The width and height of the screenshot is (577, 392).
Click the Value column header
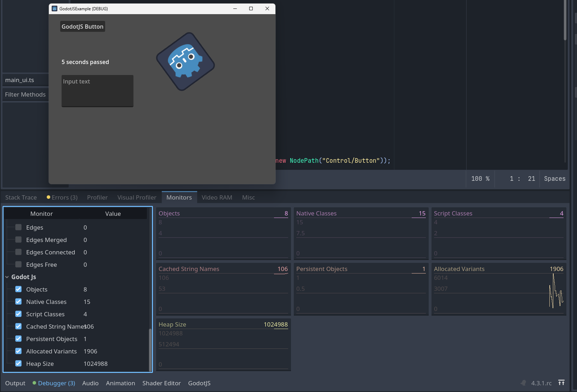(113, 214)
